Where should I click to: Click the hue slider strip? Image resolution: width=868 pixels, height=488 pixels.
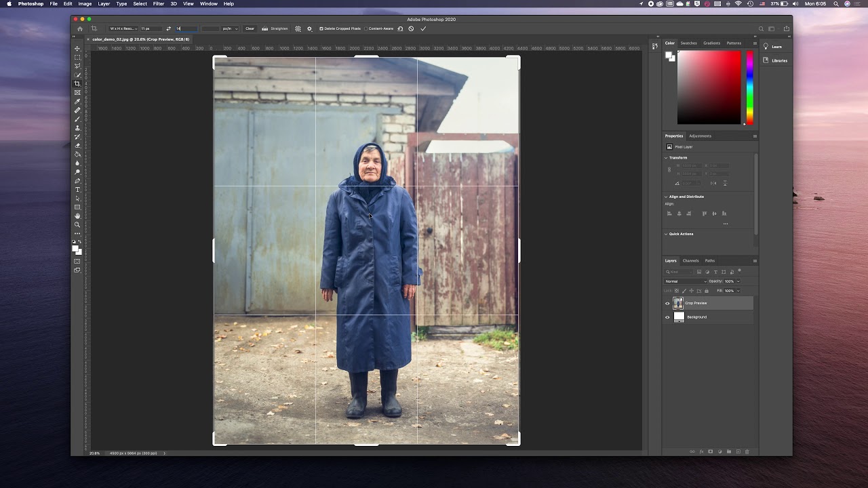(x=749, y=88)
